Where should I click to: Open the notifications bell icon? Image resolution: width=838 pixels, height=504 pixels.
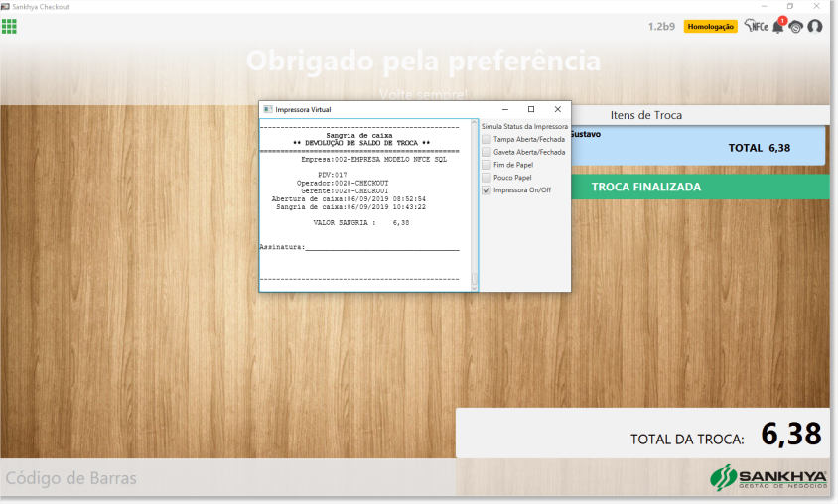[778, 26]
